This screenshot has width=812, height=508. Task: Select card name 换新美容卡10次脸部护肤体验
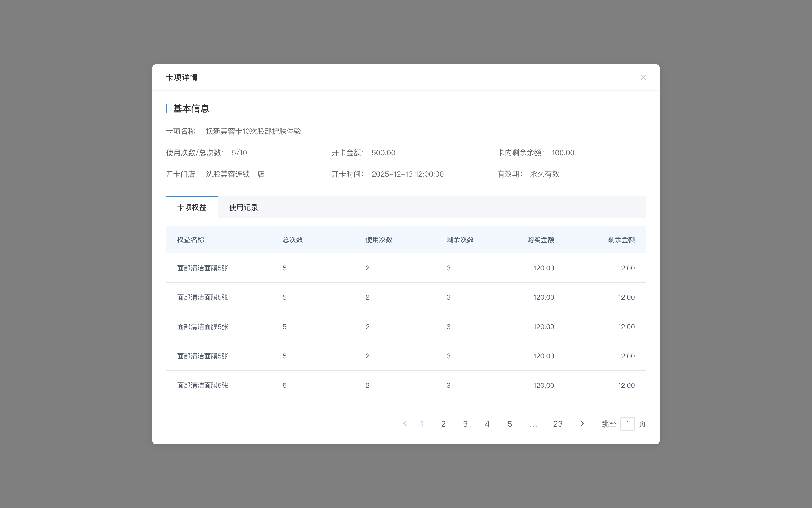253,131
